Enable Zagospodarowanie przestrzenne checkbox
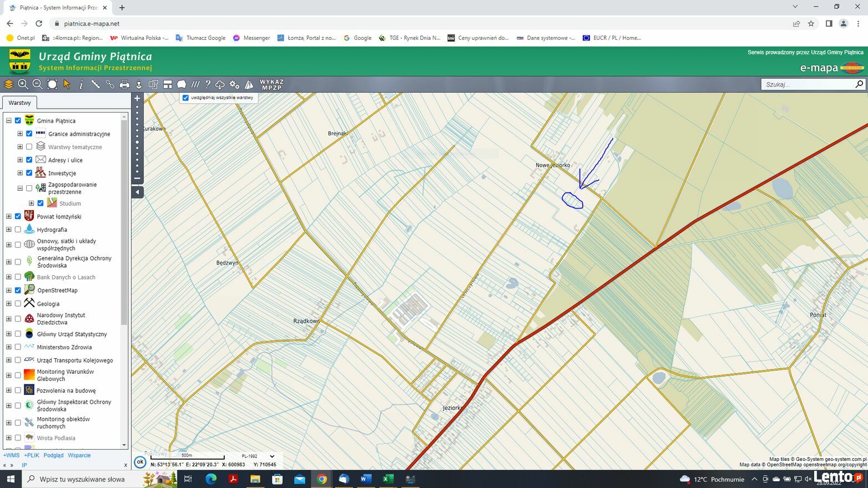The width and height of the screenshot is (868, 488). click(x=29, y=188)
